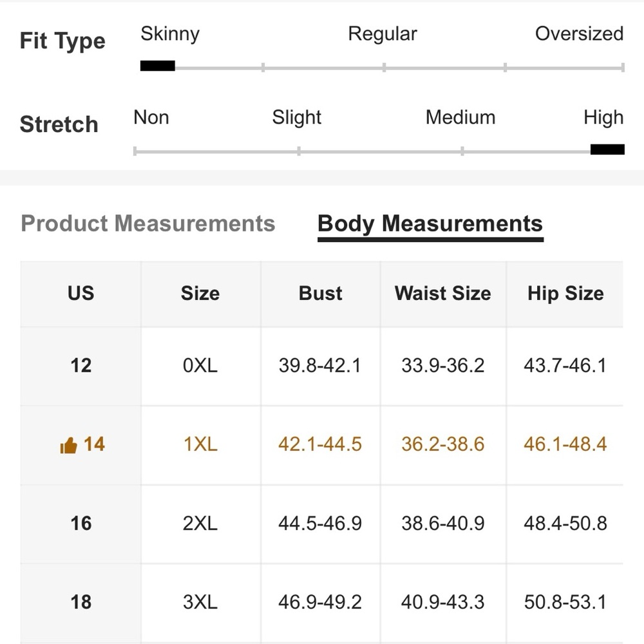Click the 2XL size cell
This screenshot has height=644, width=644.
[x=200, y=523]
